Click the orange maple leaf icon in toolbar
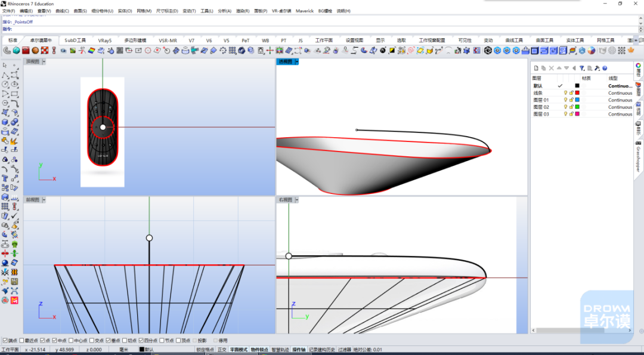The width and height of the screenshot is (644, 355). (x=631, y=51)
